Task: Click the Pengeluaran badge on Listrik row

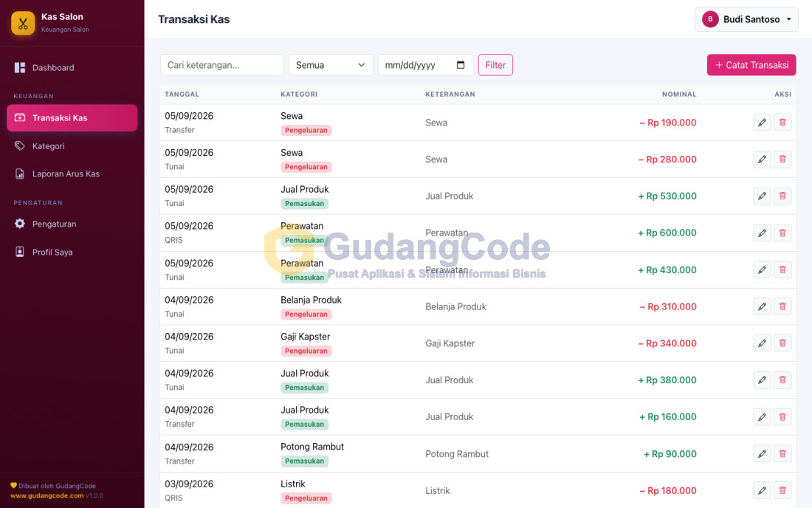Action: point(306,498)
